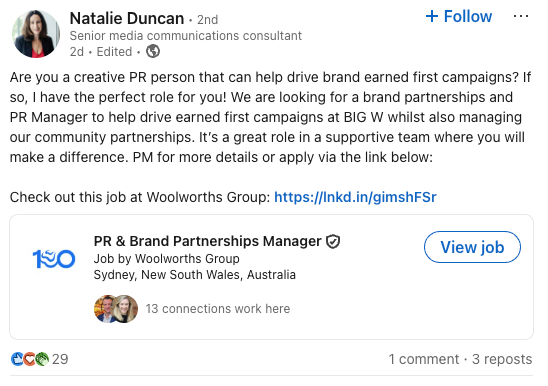Open 13 connections work here
The width and height of the screenshot is (548, 386).
click(x=218, y=309)
